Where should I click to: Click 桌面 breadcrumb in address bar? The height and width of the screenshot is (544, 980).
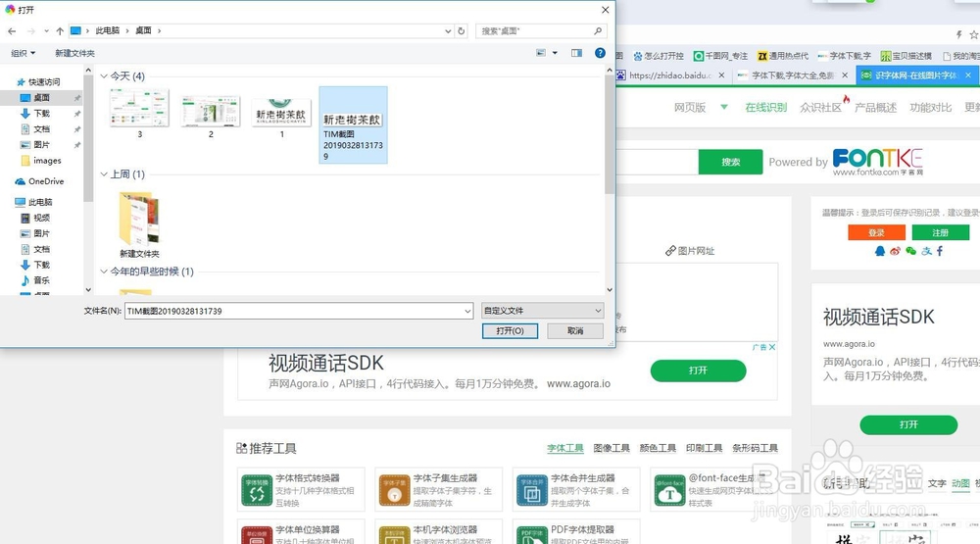144,30
